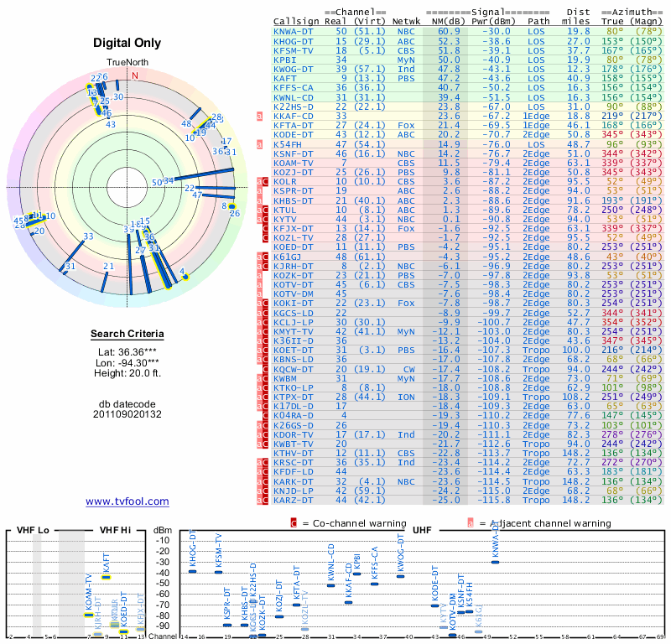Select the KNWA-DT callsign in the table
The height and width of the screenshot is (644, 671).
[x=293, y=32]
